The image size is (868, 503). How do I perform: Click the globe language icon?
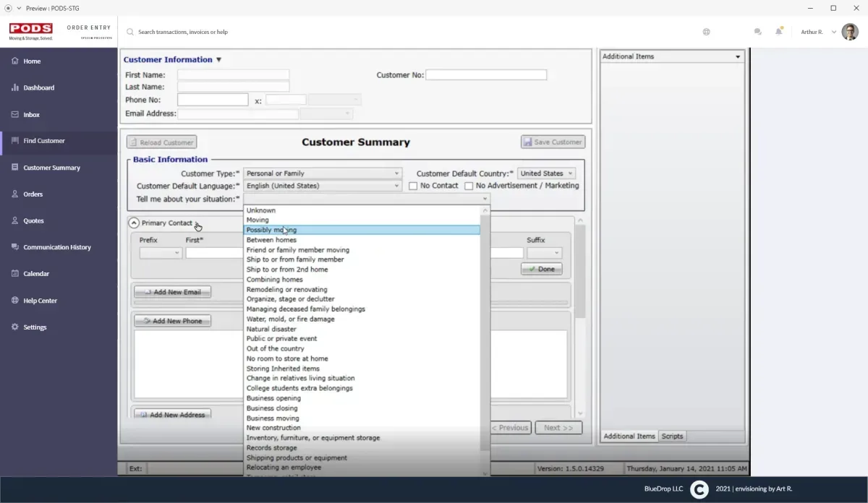point(706,32)
